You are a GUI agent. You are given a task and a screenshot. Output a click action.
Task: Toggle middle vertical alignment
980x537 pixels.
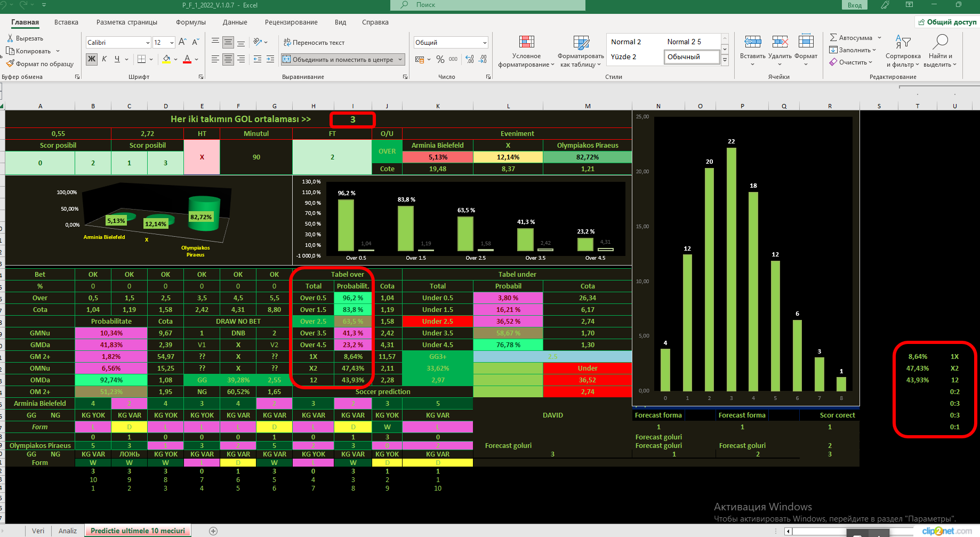coord(228,42)
